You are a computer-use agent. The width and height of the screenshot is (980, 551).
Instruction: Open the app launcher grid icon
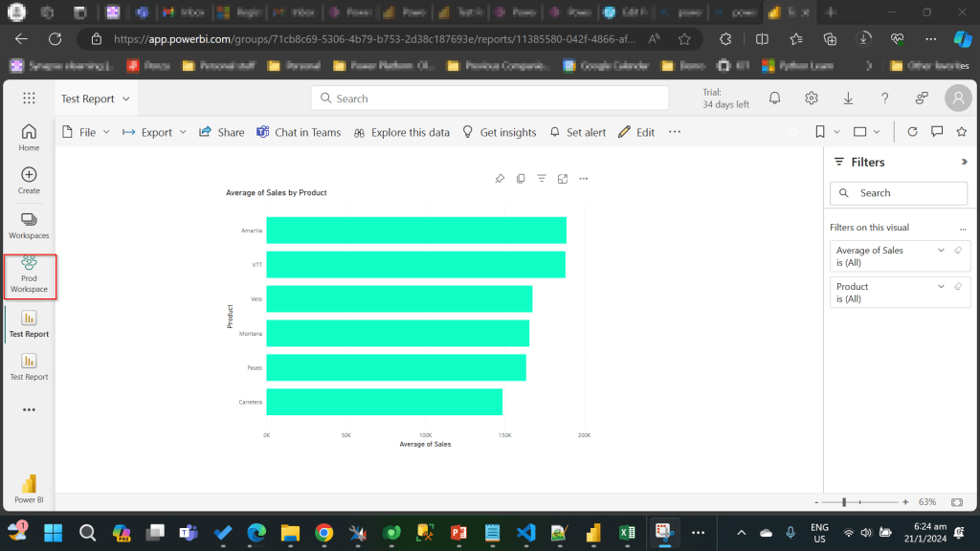[29, 99]
